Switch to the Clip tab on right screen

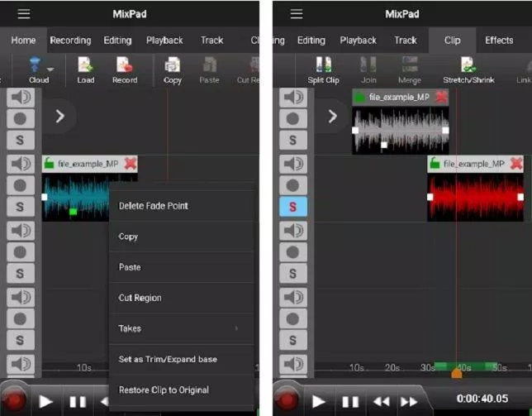pos(452,40)
